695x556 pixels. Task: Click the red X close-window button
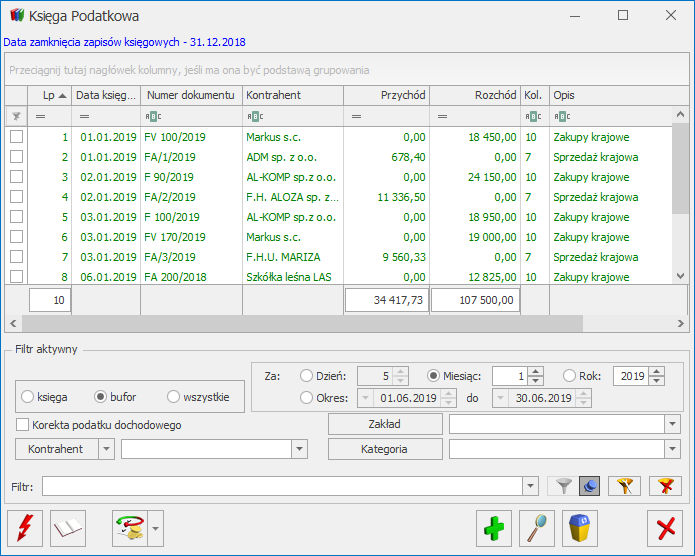(663, 527)
